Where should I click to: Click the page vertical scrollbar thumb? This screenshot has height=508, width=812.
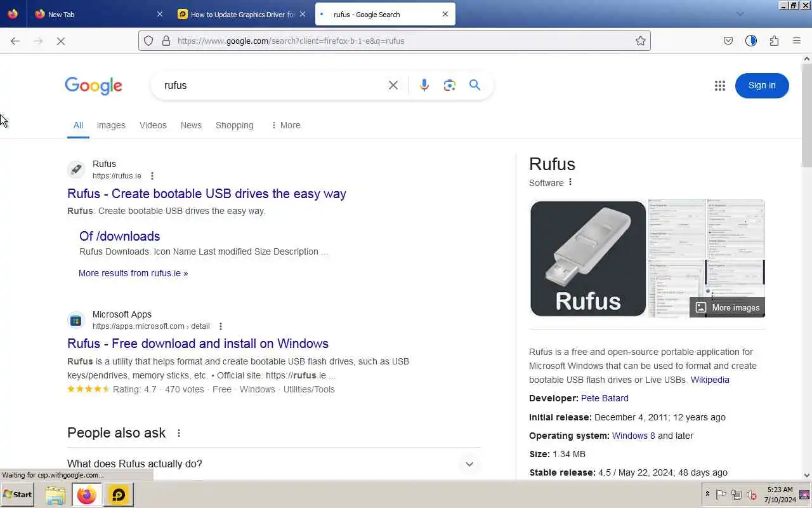coord(806,114)
